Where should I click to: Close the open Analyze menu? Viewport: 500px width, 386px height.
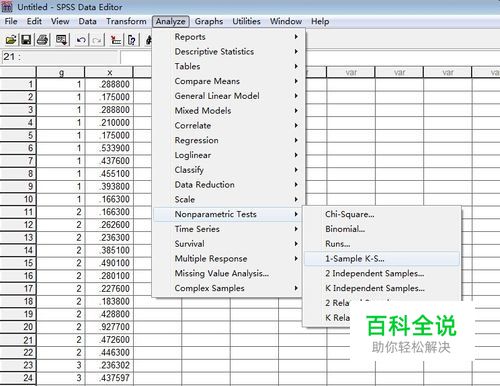coord(171,21)
